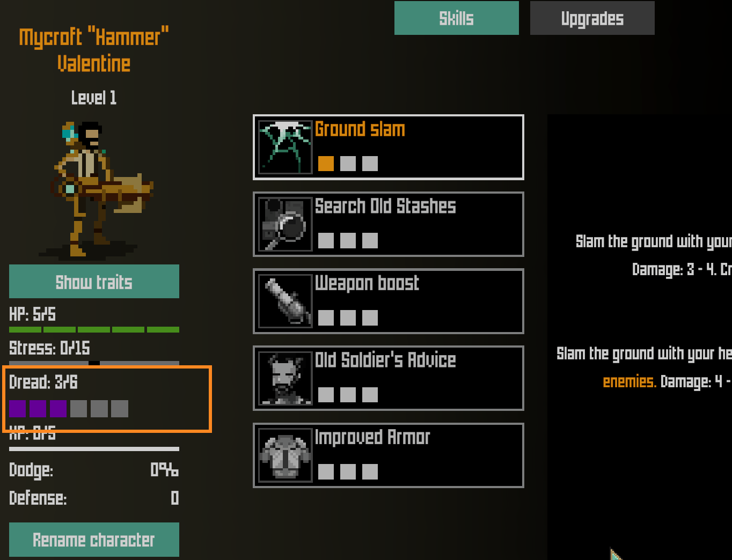Select the Weapon boost cannon icon

point(286,301)
